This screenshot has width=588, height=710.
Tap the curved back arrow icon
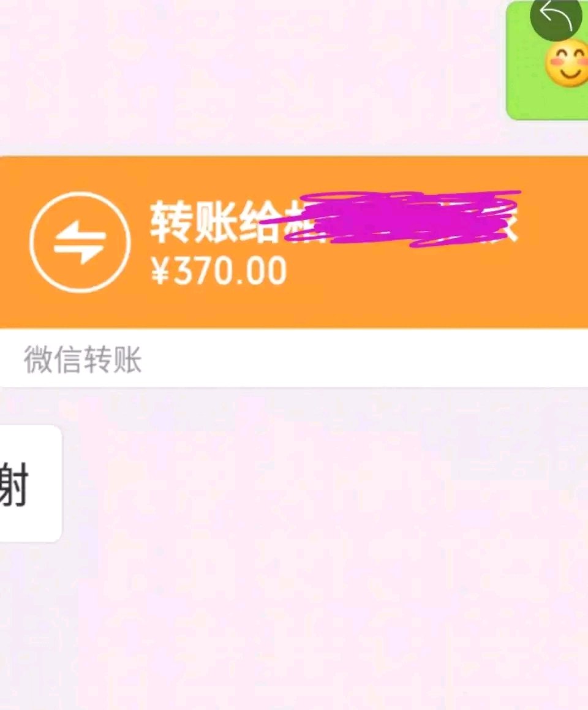[x=556, y=15]
